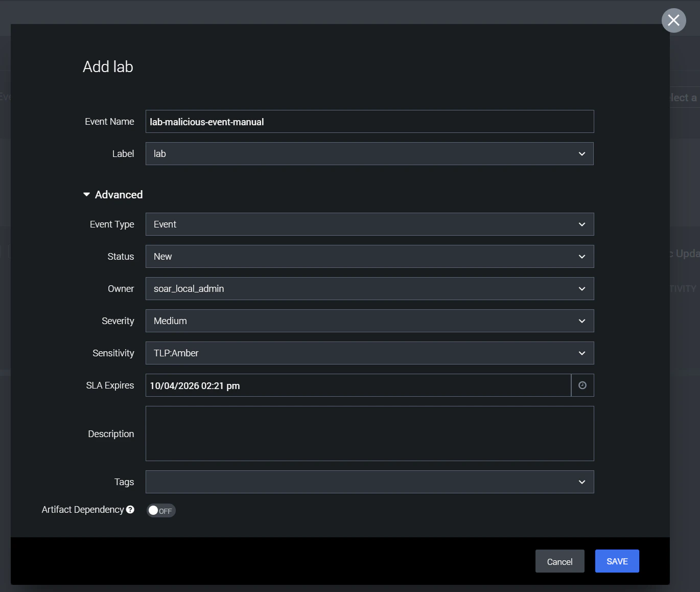Focus the Event Name input field
Image resolution: width=700 pixels, height=592 pixels.
point(369,122)
